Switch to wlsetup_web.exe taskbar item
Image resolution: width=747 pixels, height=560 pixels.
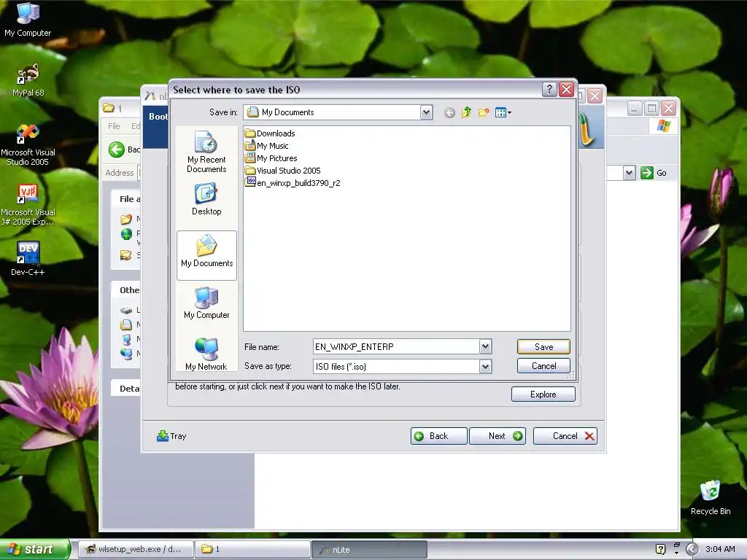tap(135, 549)
